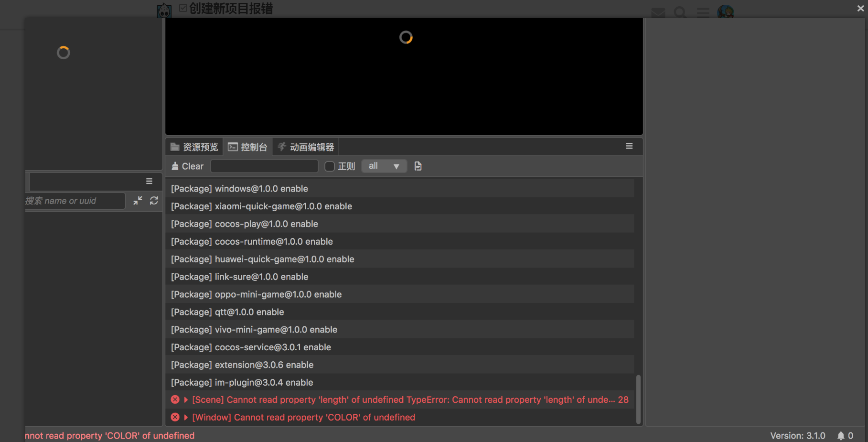
Task: Switch to the 控制台 tab
Action: tap(247, 147)
